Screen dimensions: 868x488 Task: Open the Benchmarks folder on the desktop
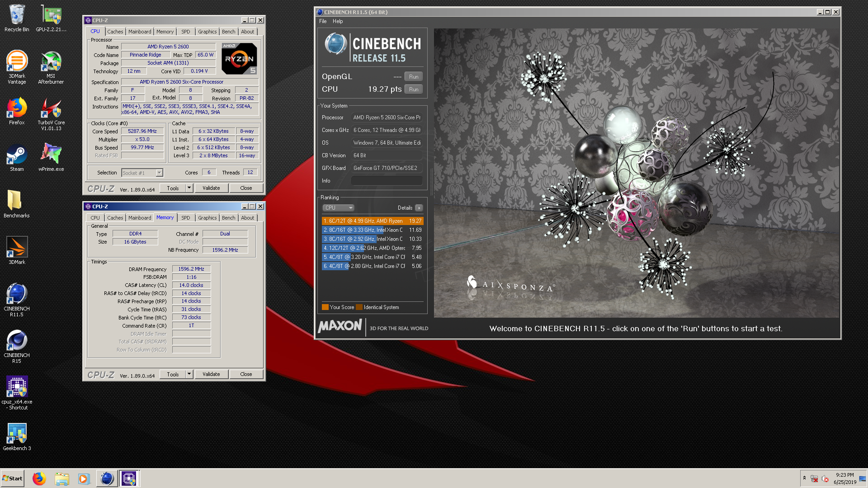(x=17, y=204)
